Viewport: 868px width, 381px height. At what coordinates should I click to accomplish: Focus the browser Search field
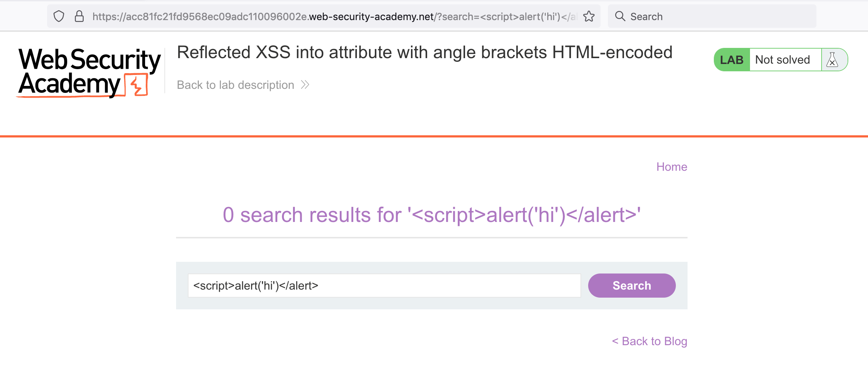(712, 16)
